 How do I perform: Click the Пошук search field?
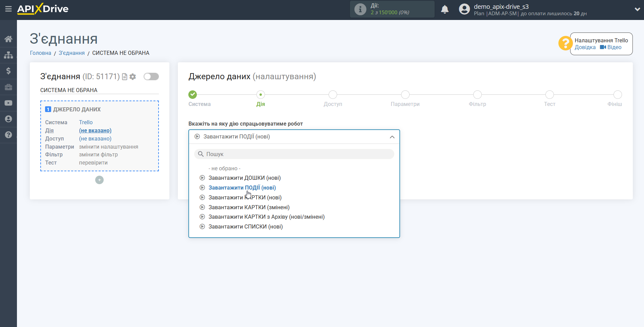pyautogui.click(x=294, y=154)
